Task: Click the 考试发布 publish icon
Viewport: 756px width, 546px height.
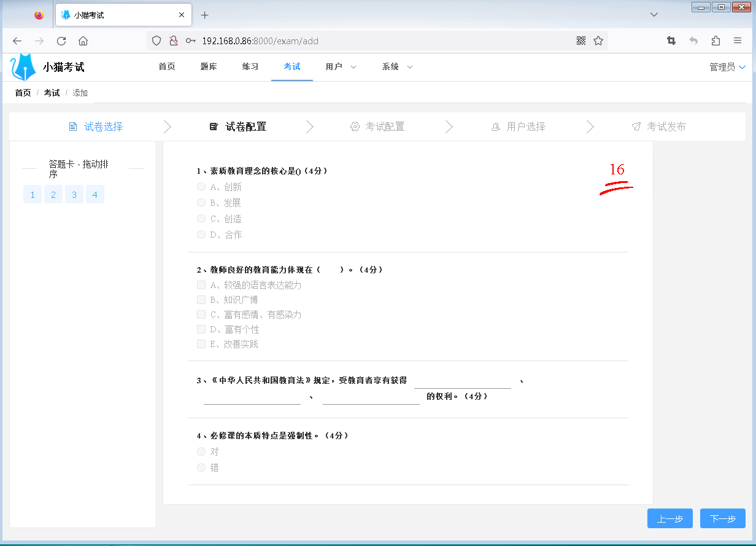Action: pos(636,127)
